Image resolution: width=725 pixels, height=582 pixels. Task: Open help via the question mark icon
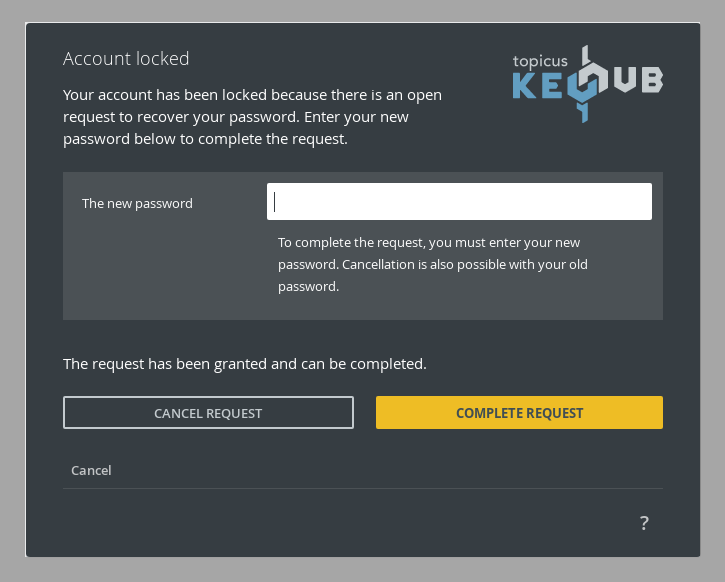coord(644,523)
